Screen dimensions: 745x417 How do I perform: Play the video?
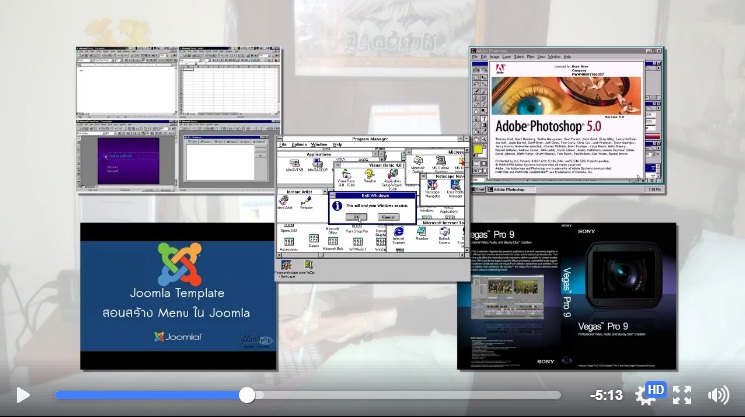[x=23, y=395]
